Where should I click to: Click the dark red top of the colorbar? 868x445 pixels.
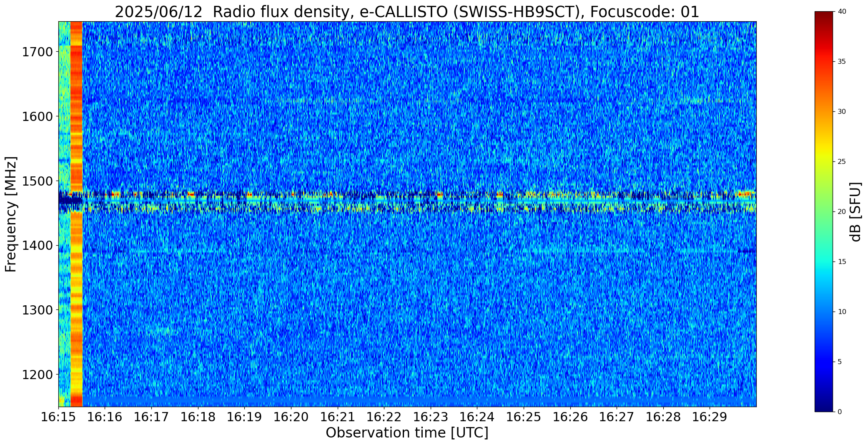click(x=825, y=17)
